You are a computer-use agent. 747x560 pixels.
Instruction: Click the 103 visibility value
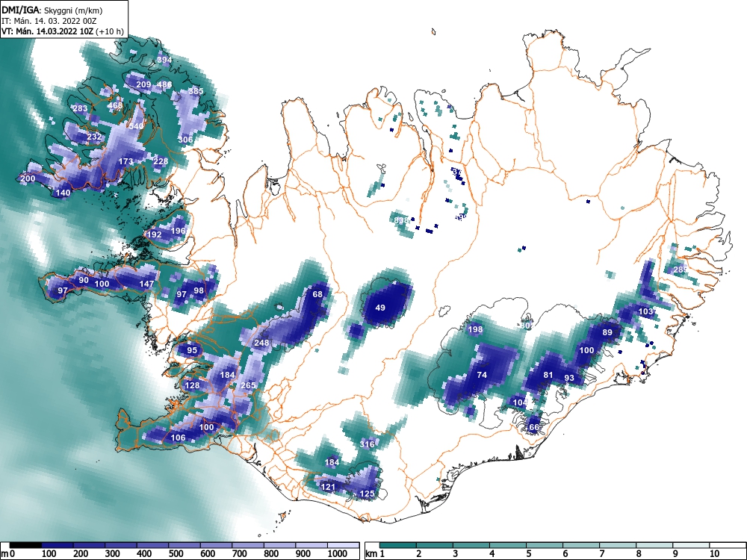646,311
